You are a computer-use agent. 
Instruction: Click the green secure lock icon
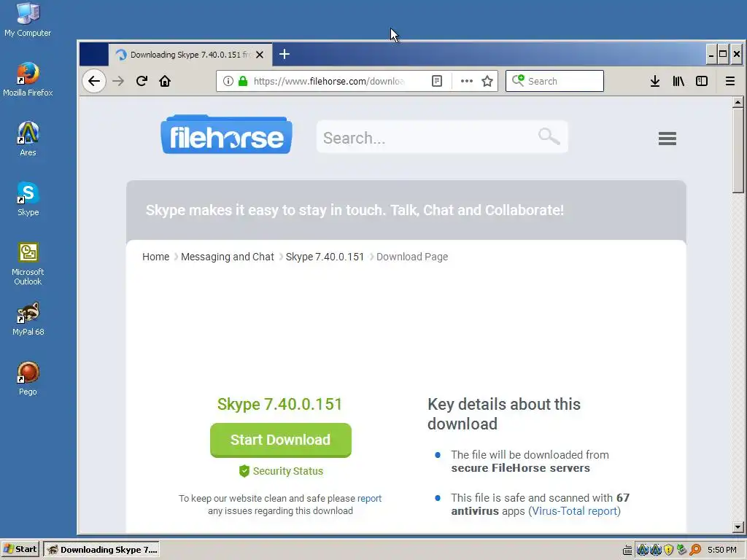point(243,81)
